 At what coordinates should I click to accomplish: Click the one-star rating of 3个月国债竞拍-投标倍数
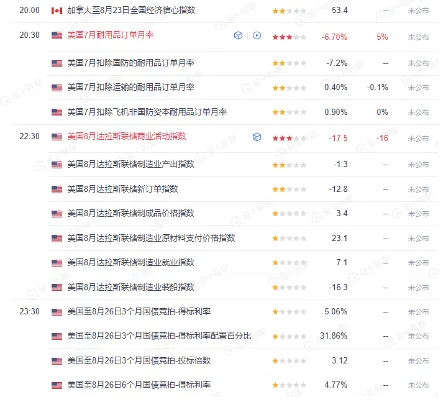pyautogui.click(x=289, y=361)
